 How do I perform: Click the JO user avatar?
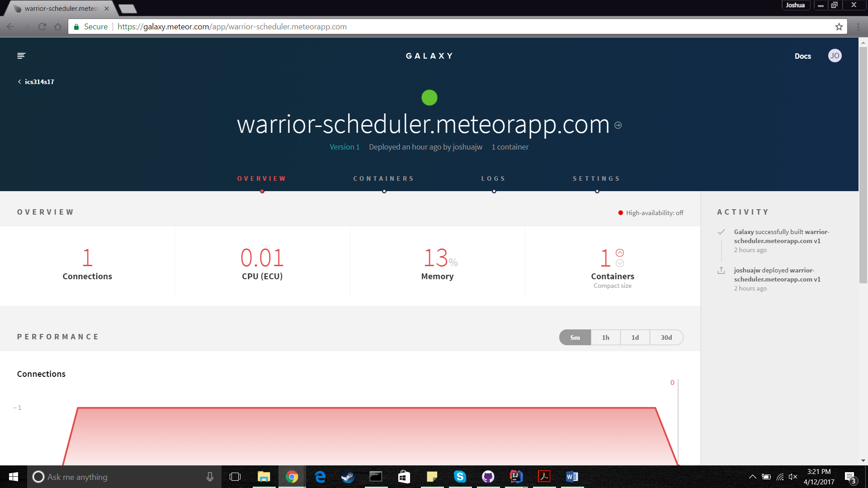pyautogui.click(x=835, y=56)
